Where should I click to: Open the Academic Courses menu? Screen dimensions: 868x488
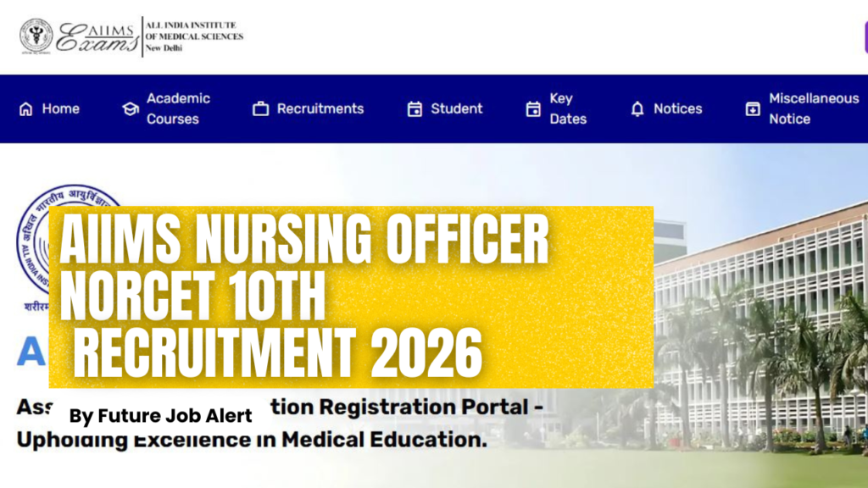click(166, 109)
